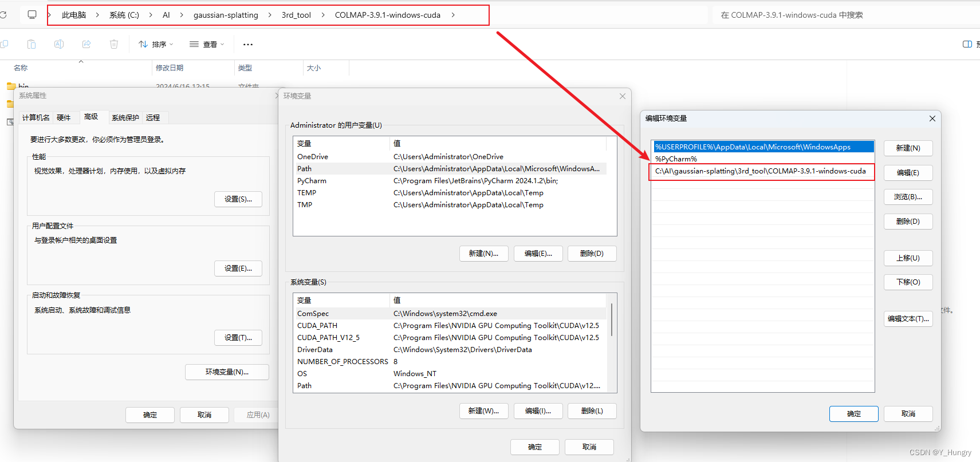Screen dimensions: 980x462
Task: Select the %PyCharm% path entry
Action: click(x=763, y=159)
